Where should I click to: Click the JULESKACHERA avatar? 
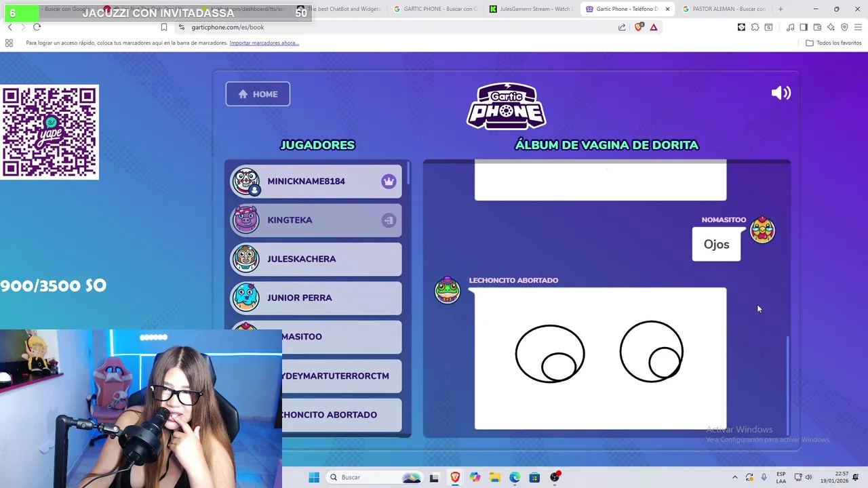pos(245,258)
